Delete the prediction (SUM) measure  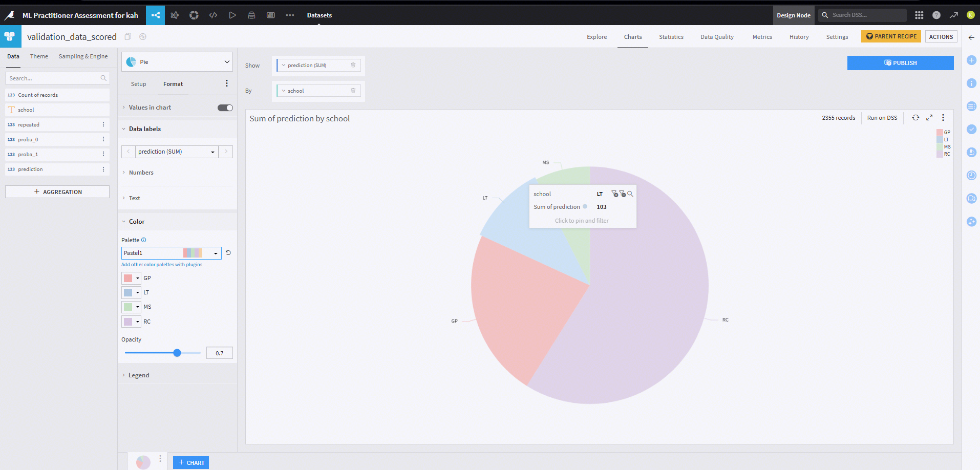tap(353, 65)
